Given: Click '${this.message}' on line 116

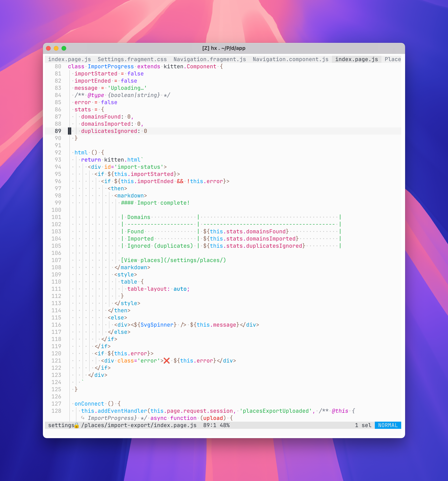Looking at the screenshot, I should [x=215, y=325].
